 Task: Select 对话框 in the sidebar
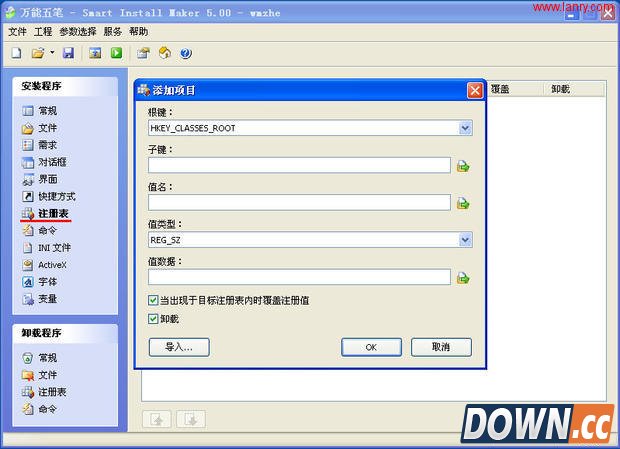tap(44, 162)
